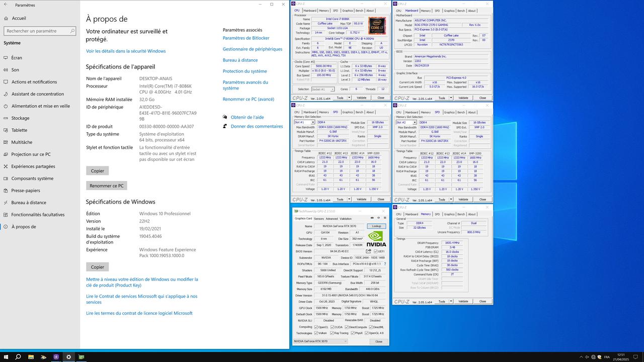
Task: Click Copier under Spécifications de l'appareil
Action: tap(98, 171)
